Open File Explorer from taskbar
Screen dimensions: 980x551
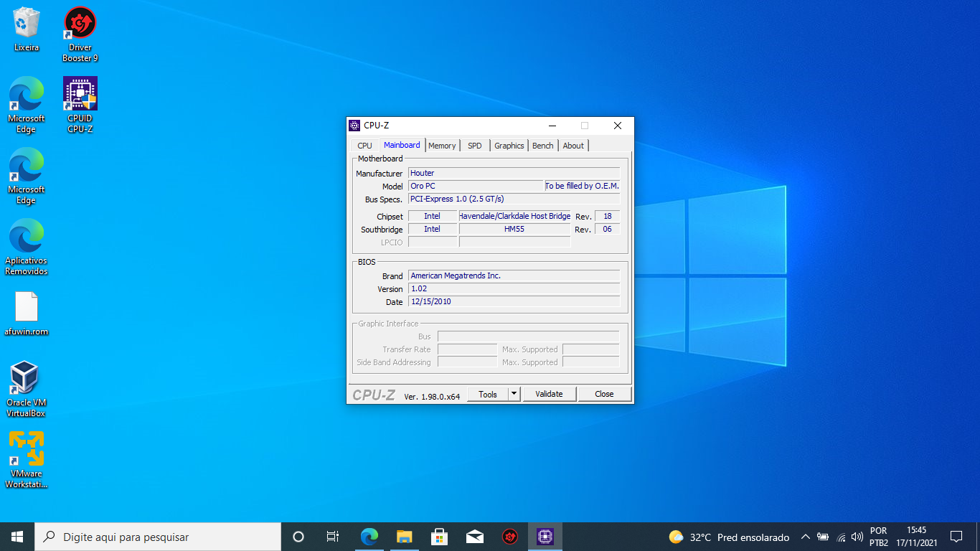tap(405, 537)
